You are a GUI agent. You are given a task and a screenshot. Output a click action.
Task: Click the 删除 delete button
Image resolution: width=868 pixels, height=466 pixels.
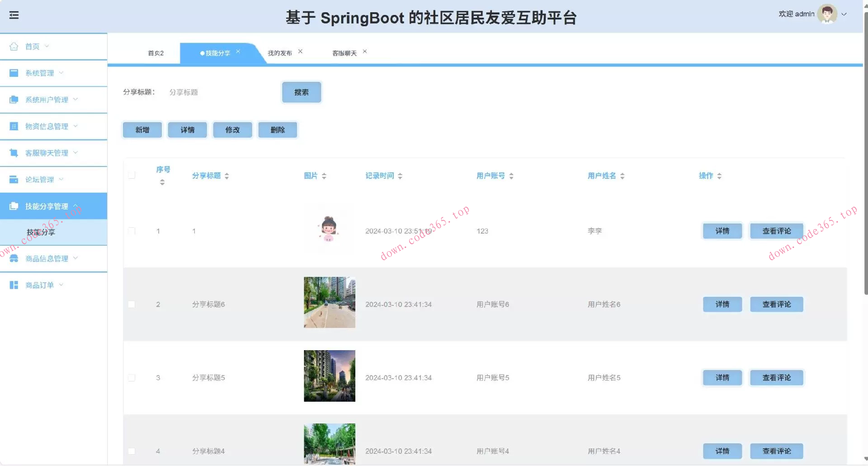click(278, 130)
